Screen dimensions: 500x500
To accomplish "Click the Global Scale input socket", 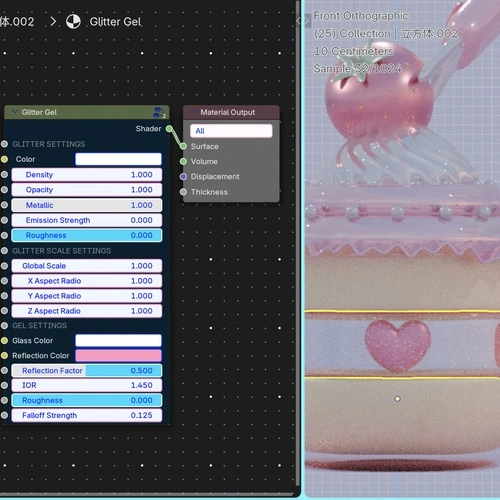I will point(4,266).
